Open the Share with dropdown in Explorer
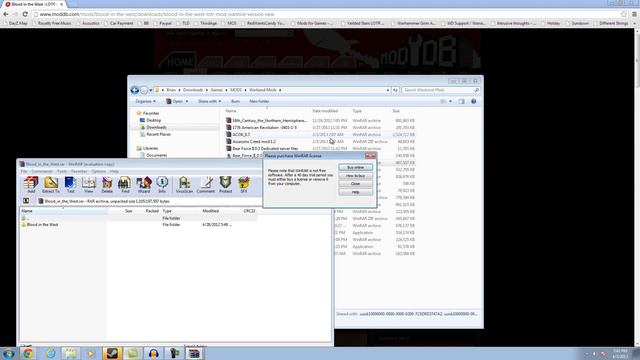Screen dimensions: 640x360 [209, 101]
